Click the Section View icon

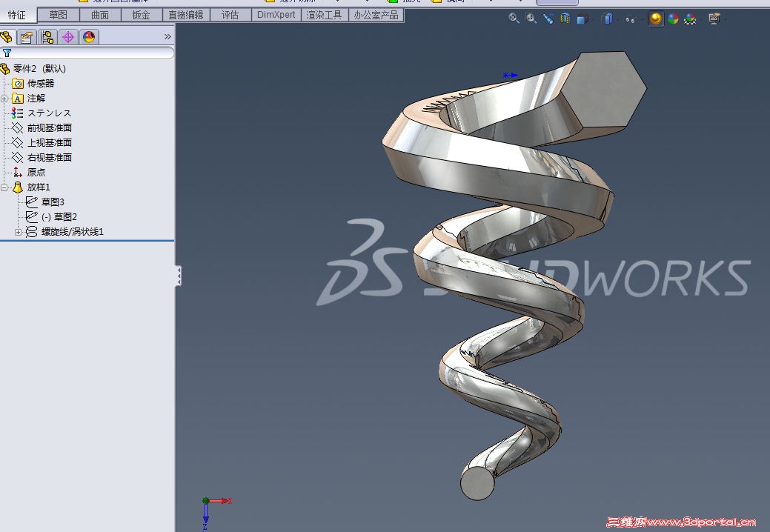point(565,19)
